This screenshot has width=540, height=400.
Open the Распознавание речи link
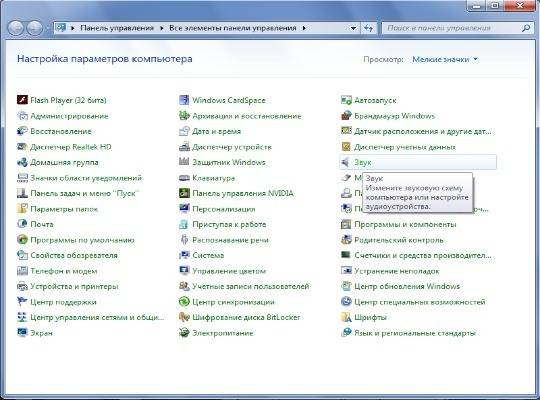(230, 240)
